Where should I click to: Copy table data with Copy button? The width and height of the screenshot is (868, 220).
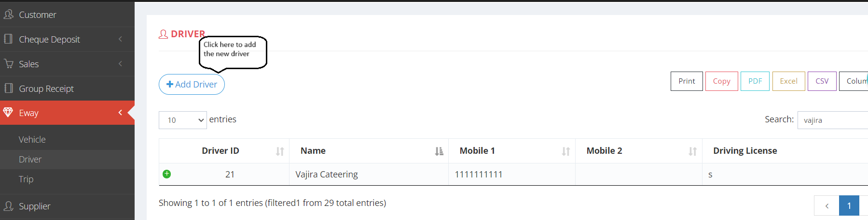point(721,81)
